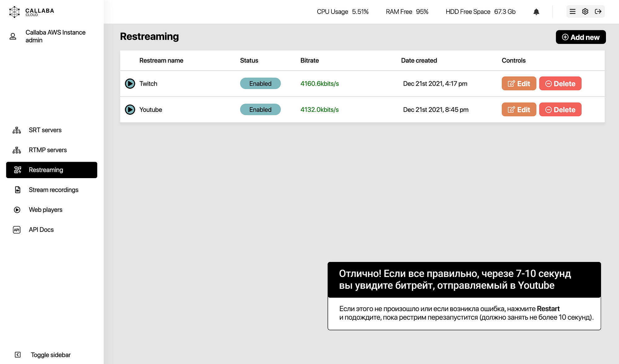Image resolution: width=619 pixels, height=364 pixels.
Task: Click the Web players play icon
Action: [x=17, y=210]
